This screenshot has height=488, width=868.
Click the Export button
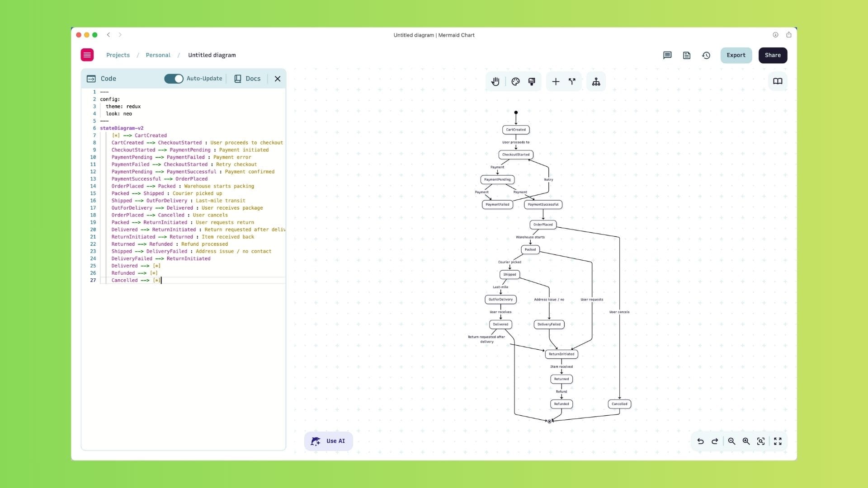tap(736, 55)
